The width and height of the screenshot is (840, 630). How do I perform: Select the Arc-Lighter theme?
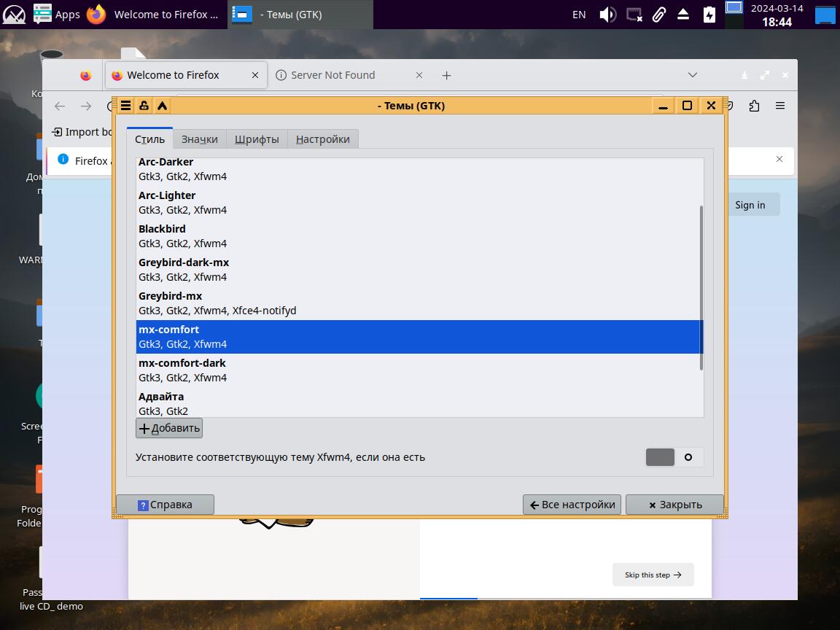[x=419, y=203]
